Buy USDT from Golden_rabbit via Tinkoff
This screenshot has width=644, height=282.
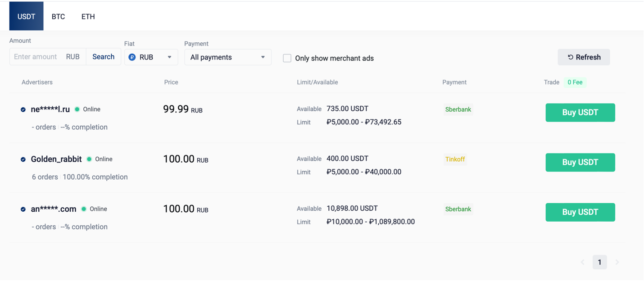point(580,162)
